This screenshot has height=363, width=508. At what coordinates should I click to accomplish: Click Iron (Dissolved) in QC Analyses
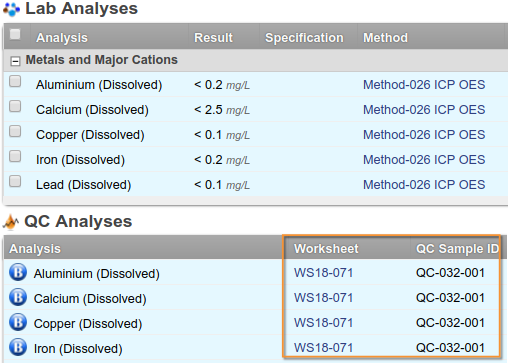(78, 349)
